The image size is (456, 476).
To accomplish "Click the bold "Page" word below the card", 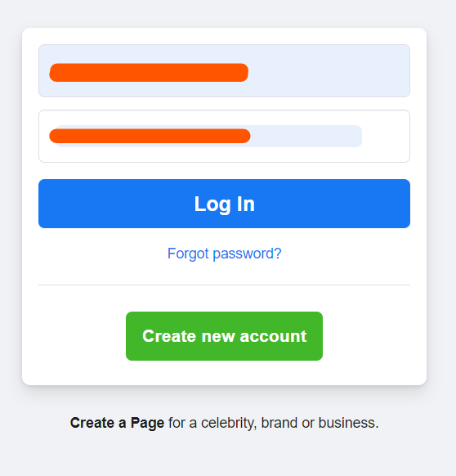I will tap(147, 423).
